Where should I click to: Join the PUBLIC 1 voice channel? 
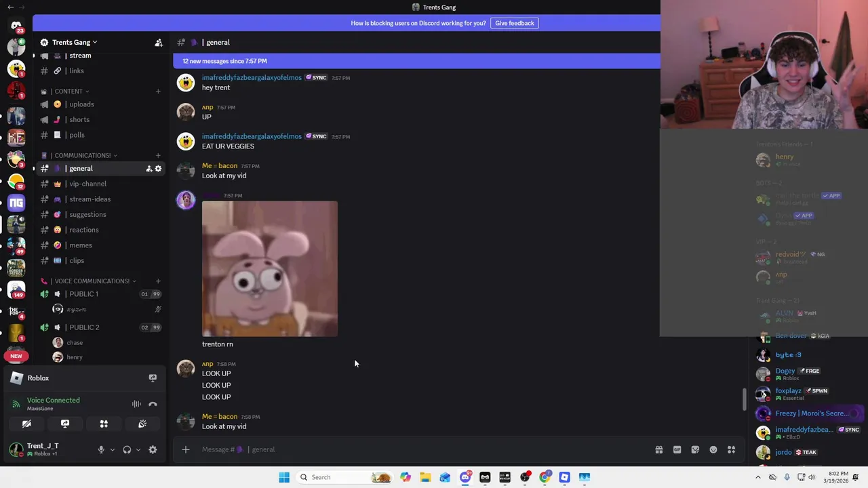point(102,294)
